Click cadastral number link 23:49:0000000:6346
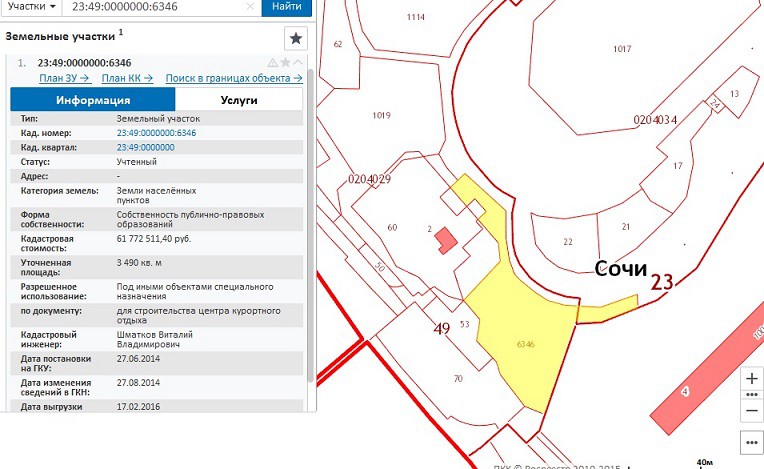 pyautogui.click(x=156, y=132)
